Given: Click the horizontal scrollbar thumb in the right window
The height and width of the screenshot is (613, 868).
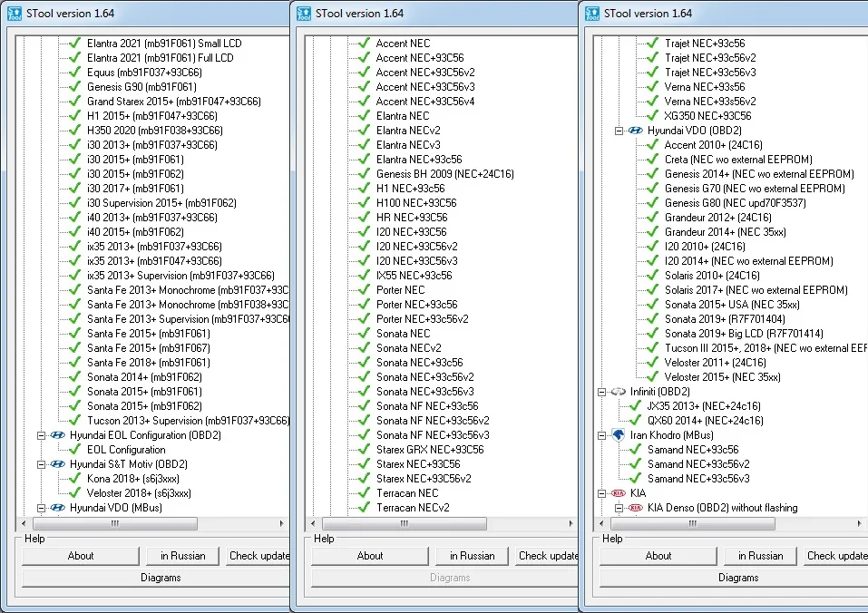Looking at the screenshot, I should (x=693, y=523).
